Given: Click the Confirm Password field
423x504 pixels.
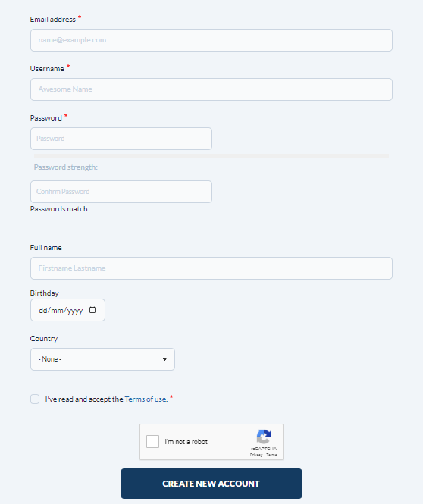Looking at the screenshot, I should pos(121,192).
